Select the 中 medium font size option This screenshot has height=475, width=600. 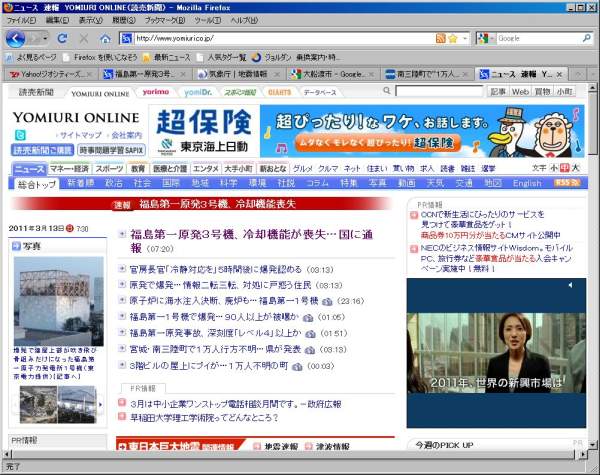click(564, 168)
